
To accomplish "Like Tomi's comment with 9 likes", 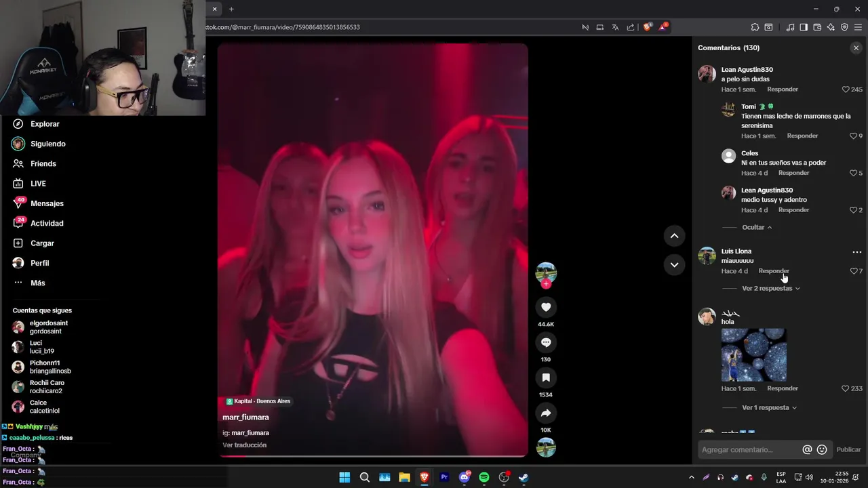I will pos(853,136).
